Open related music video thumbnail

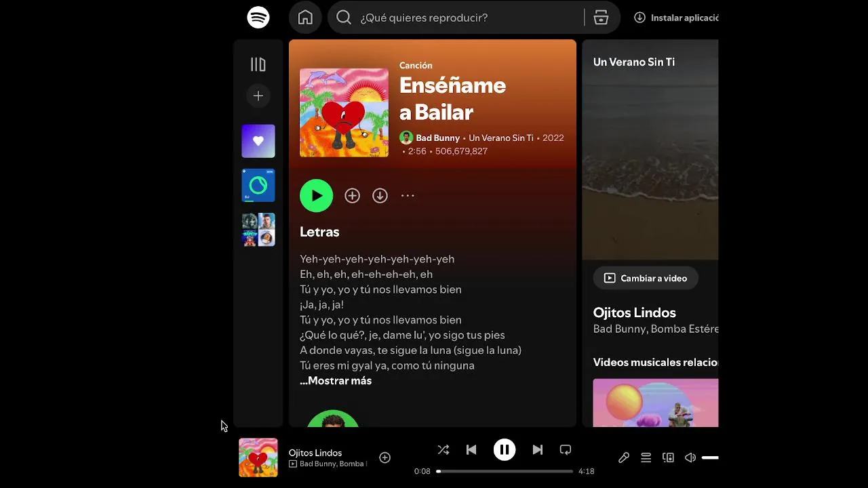tap(656, 403)
